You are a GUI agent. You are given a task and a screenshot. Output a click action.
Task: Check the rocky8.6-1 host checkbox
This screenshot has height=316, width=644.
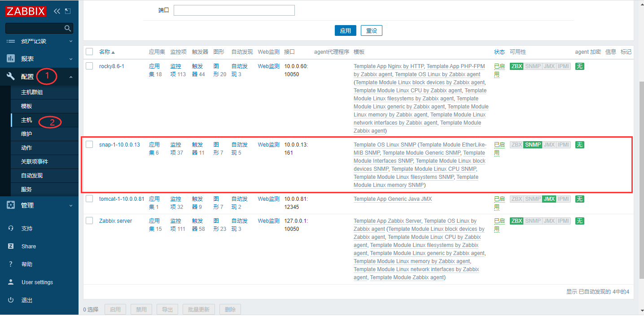pyautogui.click(x=89, y=66)
